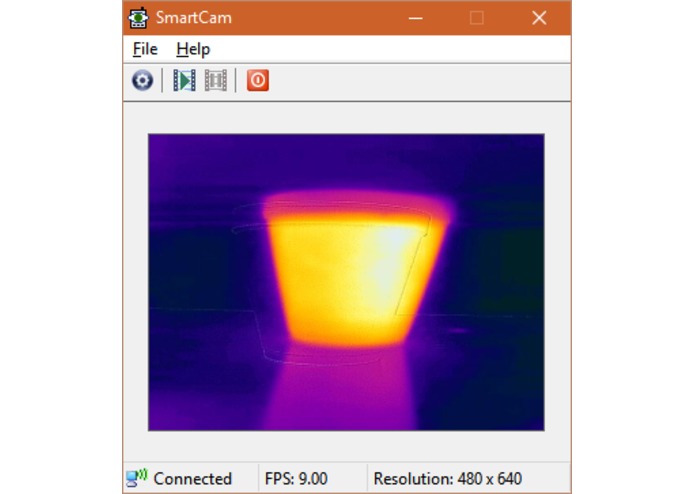Close the SmartCam window

tap(539, 18)
